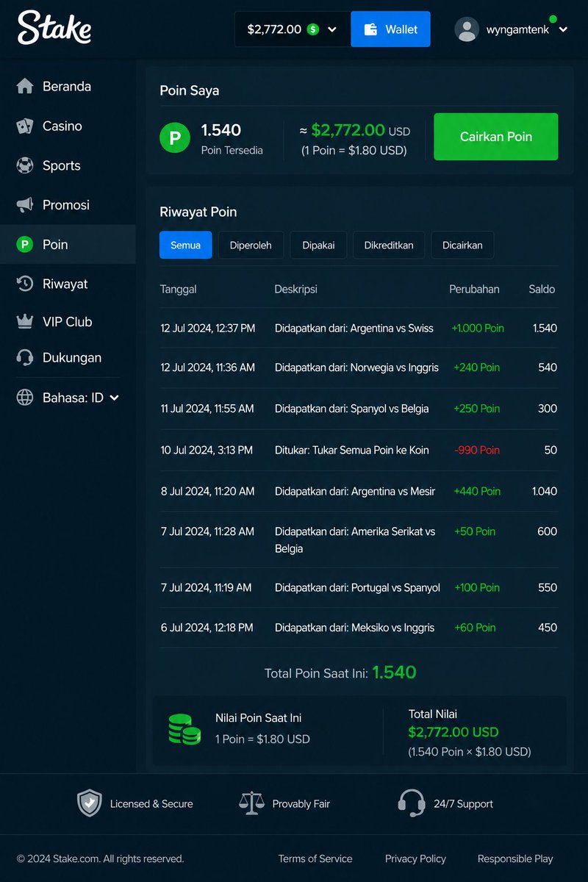
Task: Click the green Poin sidebar icon
Action: (x=25, y=244)
